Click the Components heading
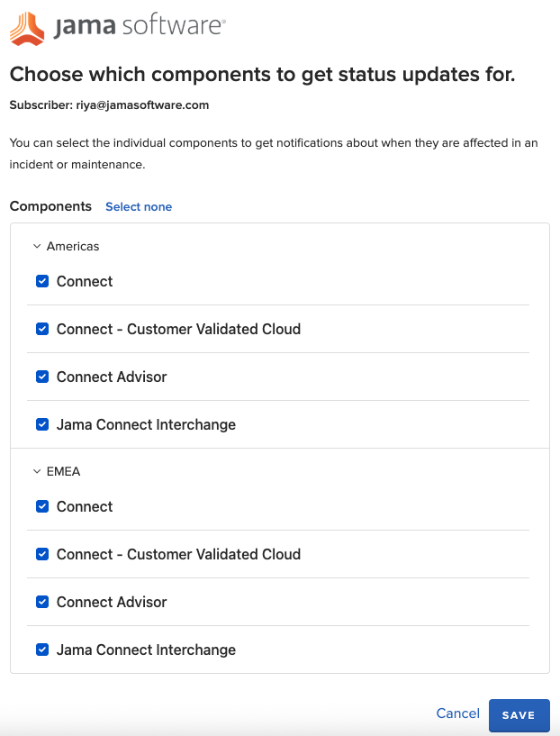Screen dimensions: 560x736 point(50,206)
